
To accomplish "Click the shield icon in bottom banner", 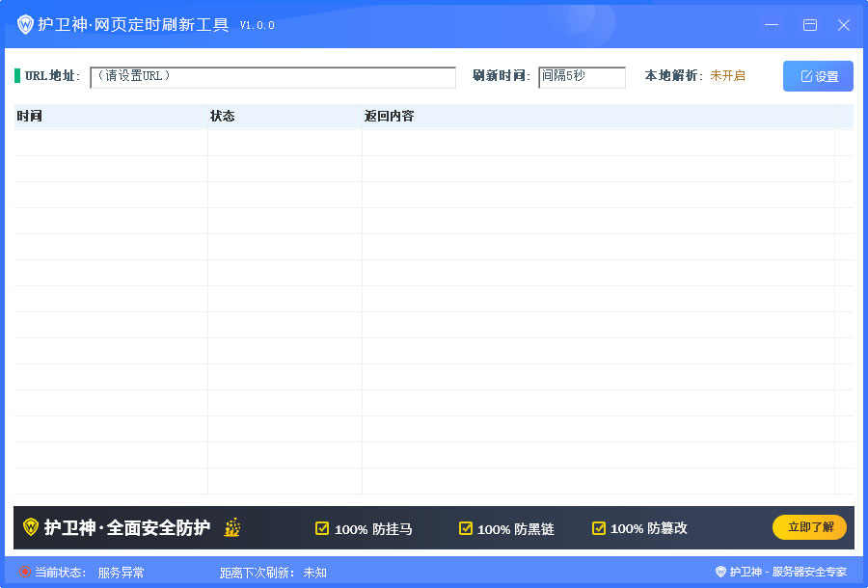I will click(x=31, y=527).
